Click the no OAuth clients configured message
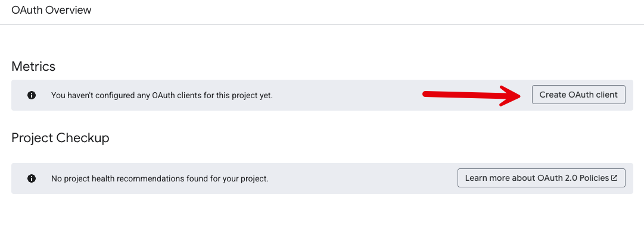The width and height of the screenshot is (644, 232). click(162, 95)
